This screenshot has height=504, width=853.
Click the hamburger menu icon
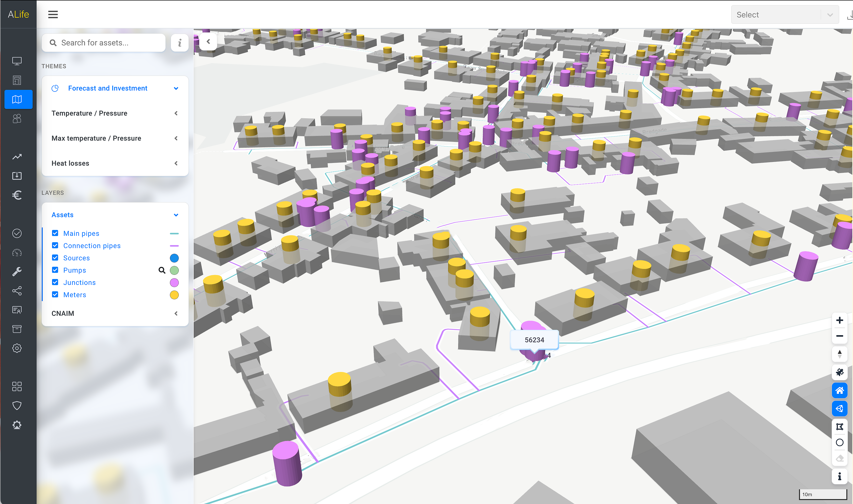pos(53,15)
